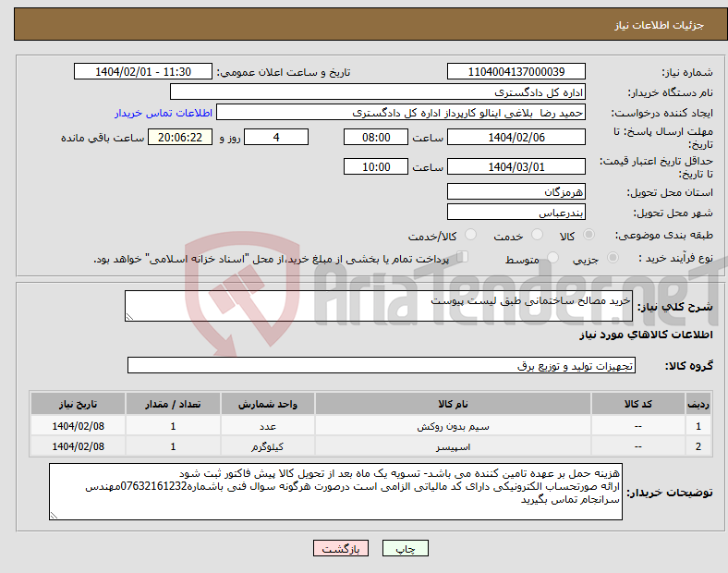
Task: Click the page title جزئیات اطلاعات نیاز
Action: (660, 25)
